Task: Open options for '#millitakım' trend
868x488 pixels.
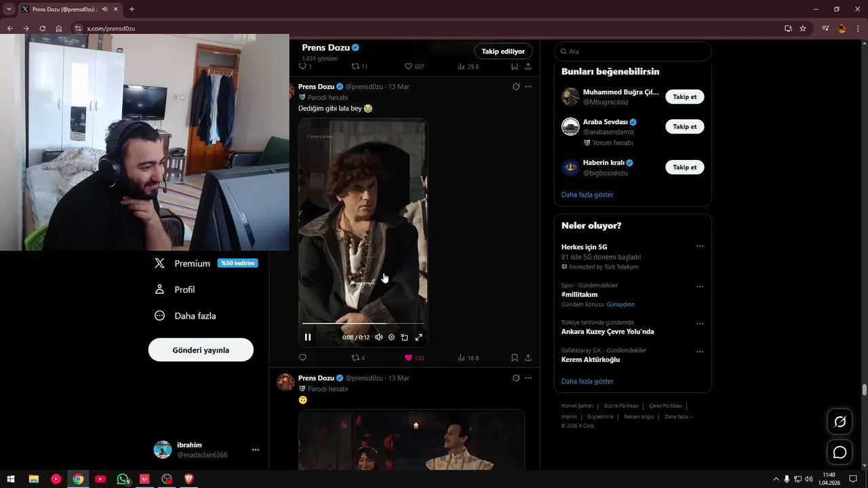Action: 700,287
